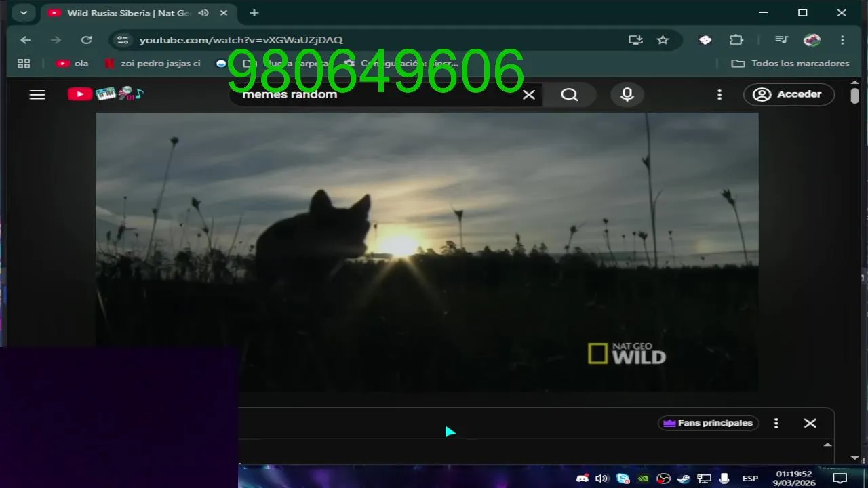Open the apps grid in bookmarks bar
The image size is (868, 488).
(24, 64)
